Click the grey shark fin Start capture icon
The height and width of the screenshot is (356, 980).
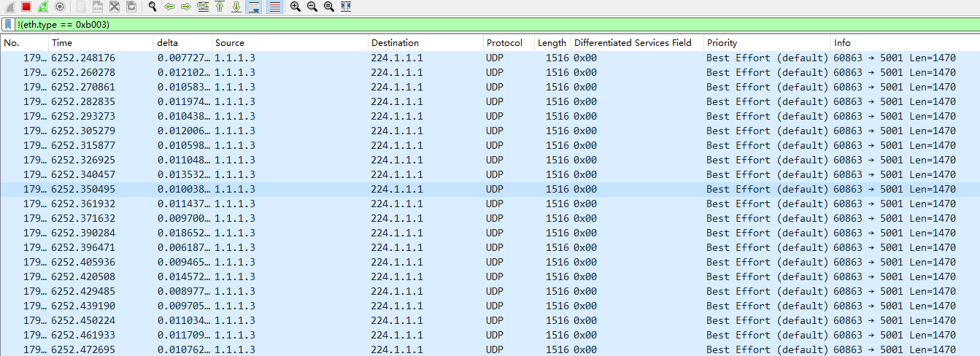pyautogui.click(x=9, y=7)
